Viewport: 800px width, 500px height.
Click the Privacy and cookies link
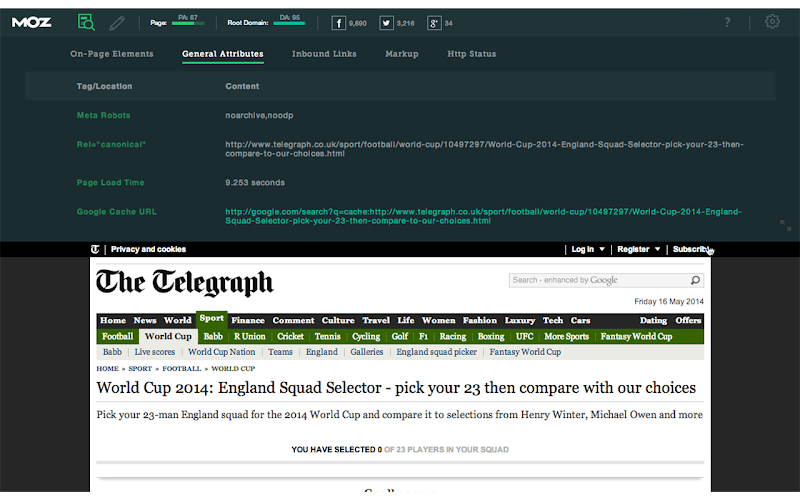coord(148,249)
